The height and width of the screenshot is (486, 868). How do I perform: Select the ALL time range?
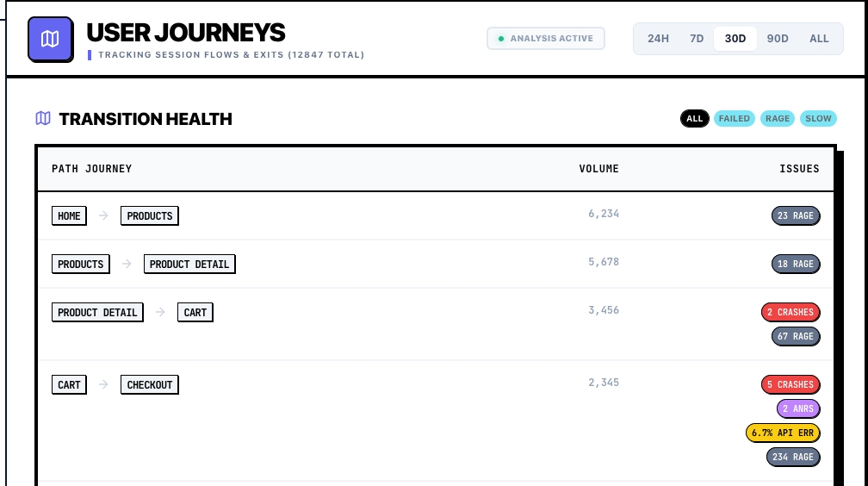819,39
